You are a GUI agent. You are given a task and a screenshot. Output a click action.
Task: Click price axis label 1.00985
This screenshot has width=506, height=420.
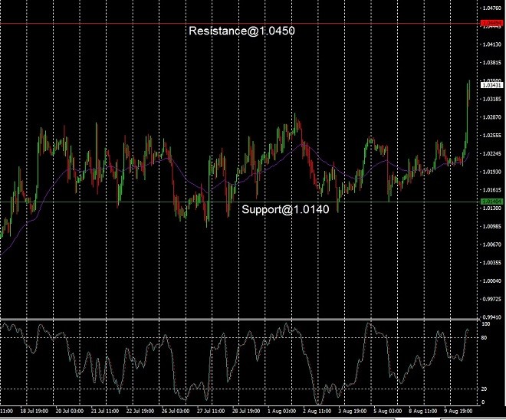click(492, 226)
